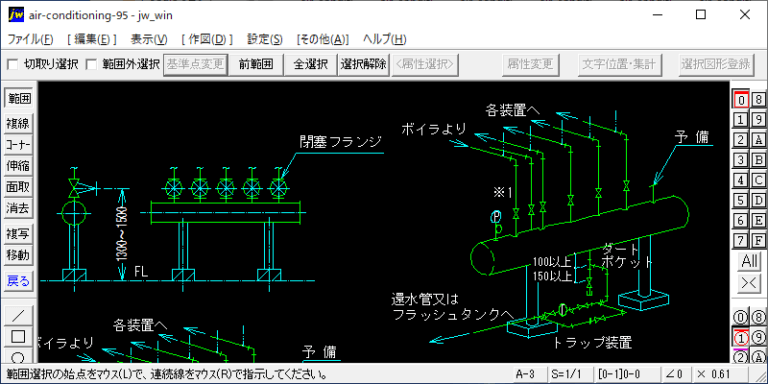
Task: Toggle the 範囲外選択 checkbox
Action: click(x=91, y=64)
